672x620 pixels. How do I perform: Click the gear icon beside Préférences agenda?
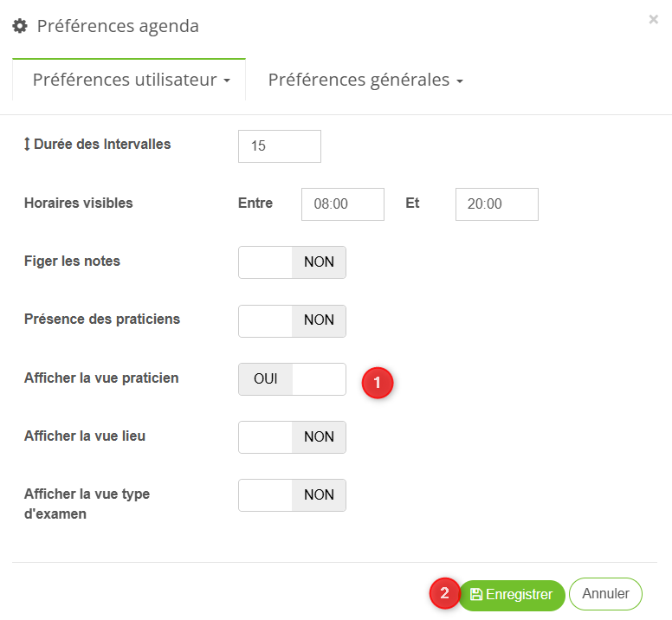click(x=19, y=26)
